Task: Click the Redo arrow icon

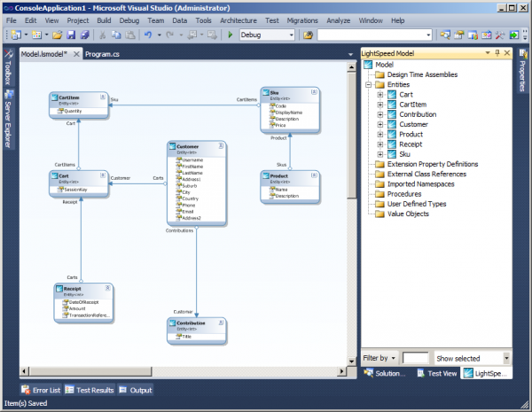Action: pos(170,35)
